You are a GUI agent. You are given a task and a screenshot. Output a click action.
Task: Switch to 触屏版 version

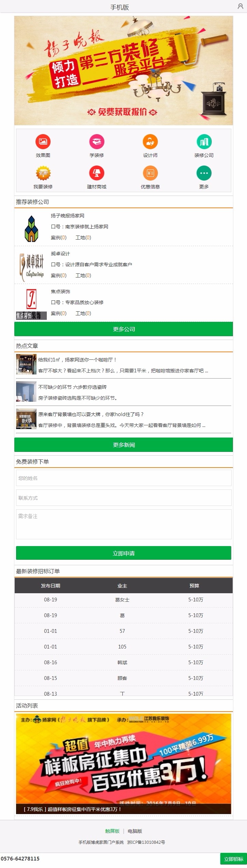[112, 831]
